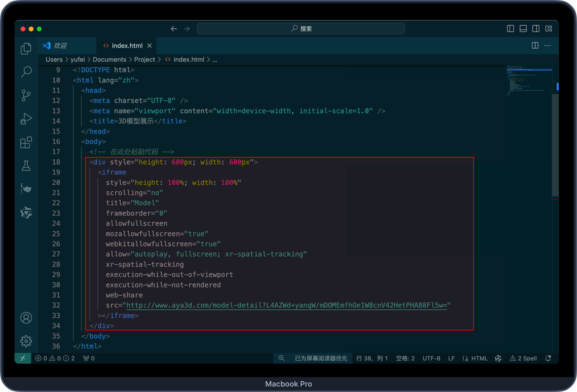Select the index.html editor tab
This screenshot has width=577, height=392.
click(127, 46)
